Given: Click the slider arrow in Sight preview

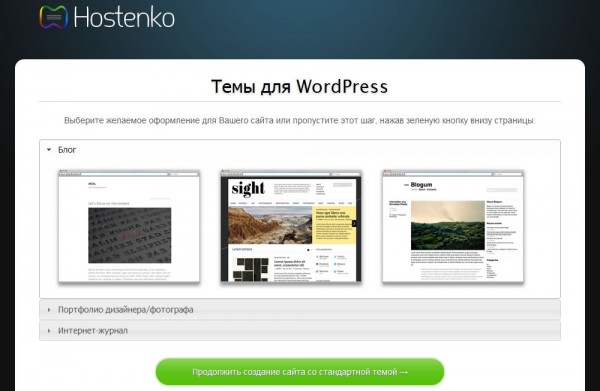Looking at the screenshot, I should point(354,223).
